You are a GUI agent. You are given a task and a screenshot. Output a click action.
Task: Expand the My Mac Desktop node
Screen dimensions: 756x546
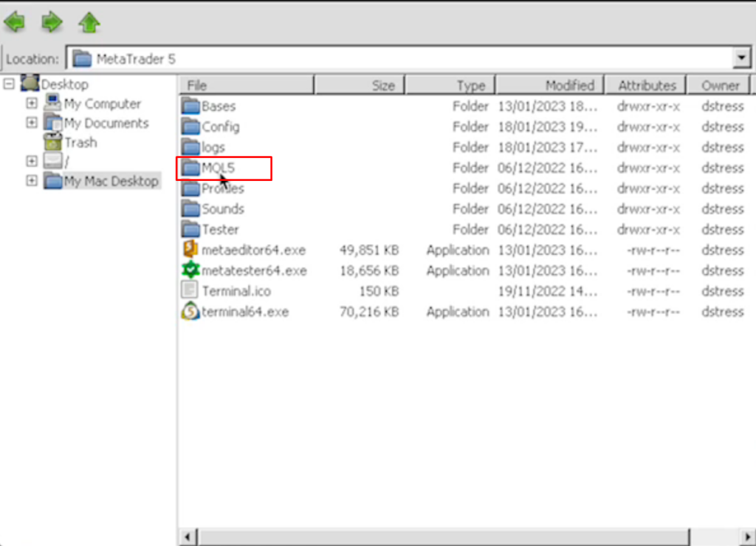(x=31, y=180)
